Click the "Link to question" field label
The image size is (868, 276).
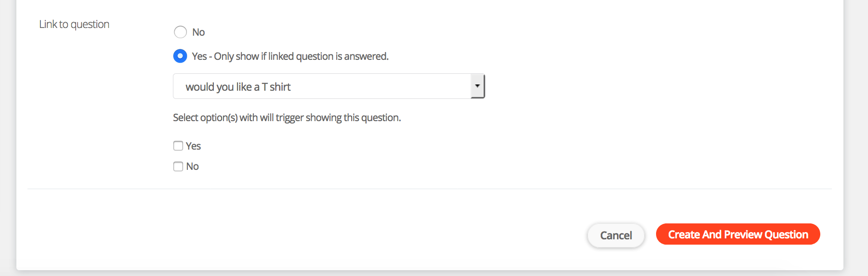(74, 24)
